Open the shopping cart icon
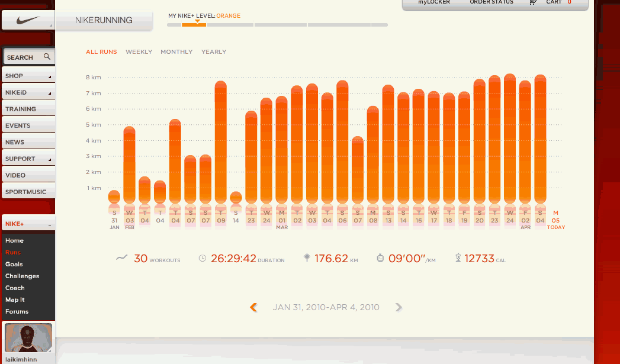The width and height of the screenshot is (620, 364). (533, 2)
